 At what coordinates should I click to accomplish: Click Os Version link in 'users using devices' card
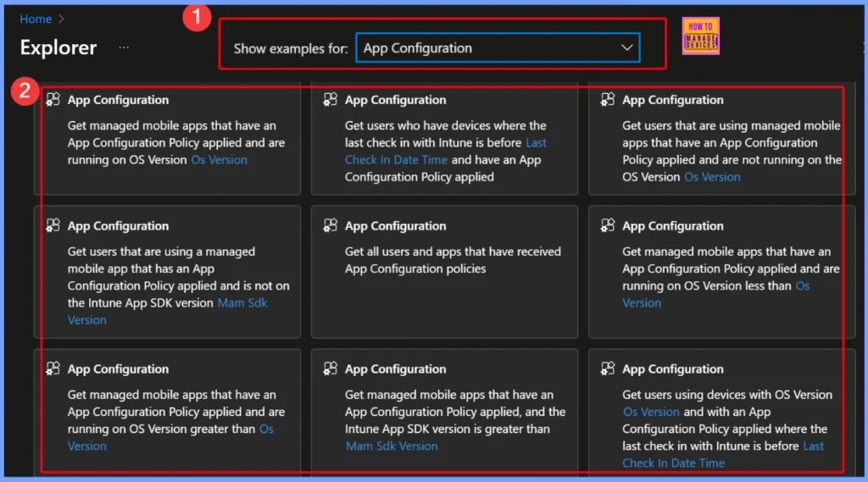point(651,412)
